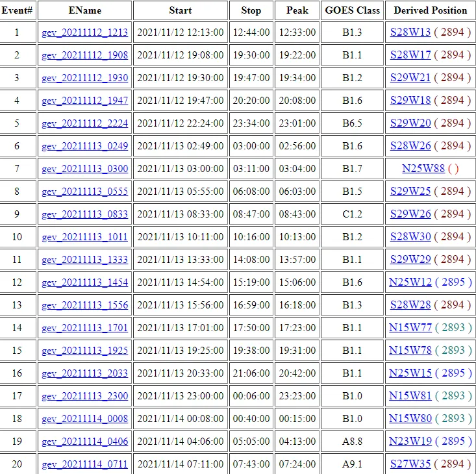Follow position link S29W21
The image size is (476, 474).
point(410,78)
